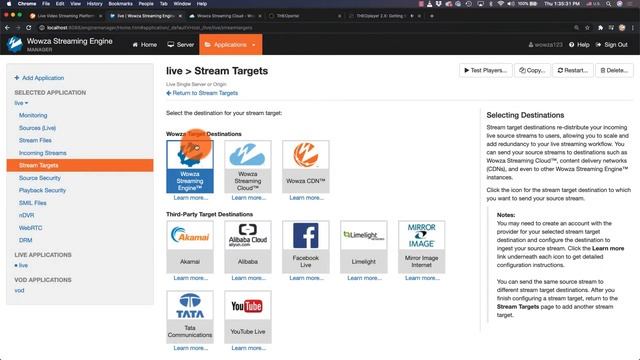Click the wowza123 user name
Screen dimensions: 640x360
pos(545,44)
